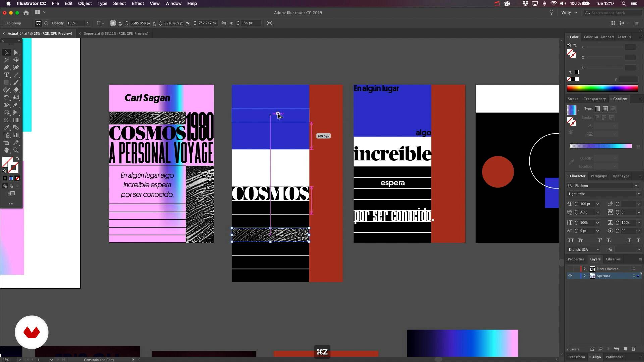Viewport: 644px width, 362px height.
Task: Expand the Piezas Básicas layer
Action: coord(585,269)
